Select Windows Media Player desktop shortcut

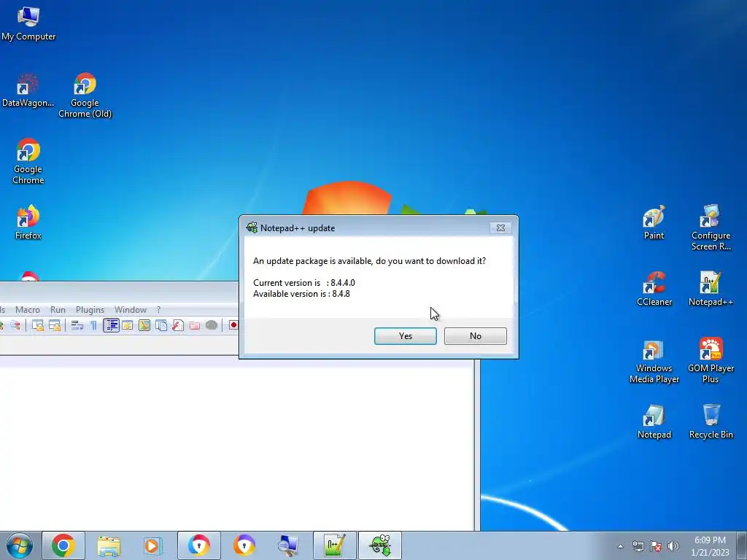point(654,360)
